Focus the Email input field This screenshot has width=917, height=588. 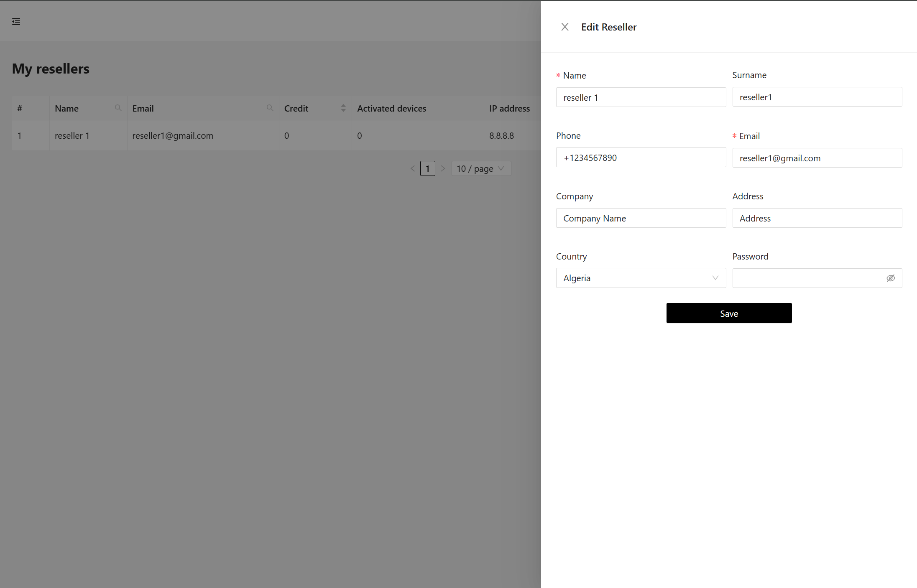[817, 158]
